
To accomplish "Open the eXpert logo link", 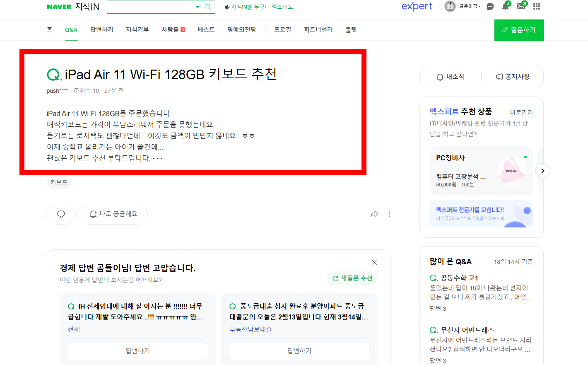I will (417, 6).
